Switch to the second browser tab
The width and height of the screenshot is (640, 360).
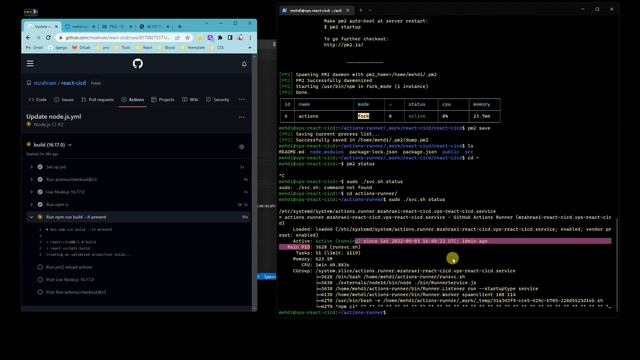coord(80,27)
